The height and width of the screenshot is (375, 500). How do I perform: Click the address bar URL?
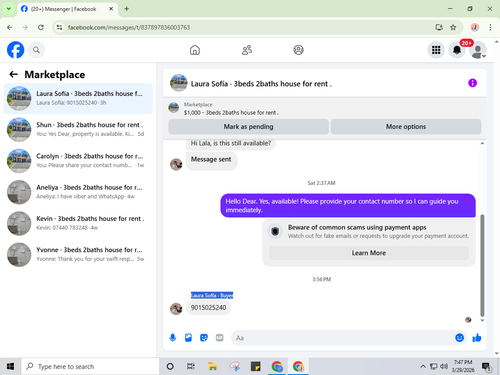(x=129, y=27)
